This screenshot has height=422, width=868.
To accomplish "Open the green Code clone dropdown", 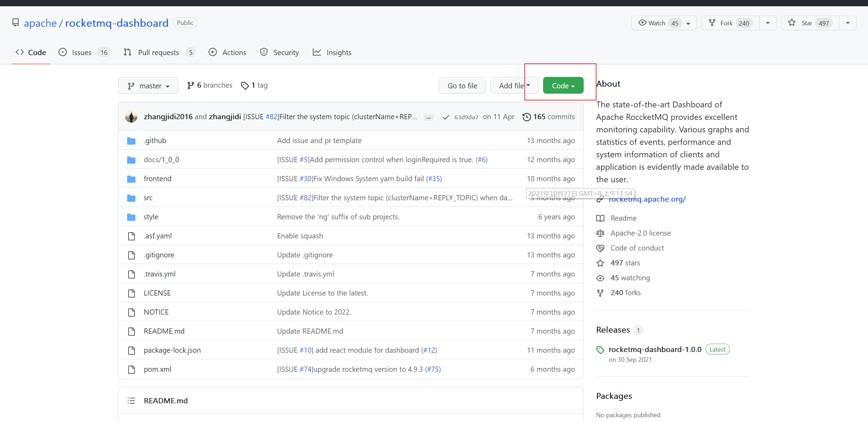I will [563, 86].
